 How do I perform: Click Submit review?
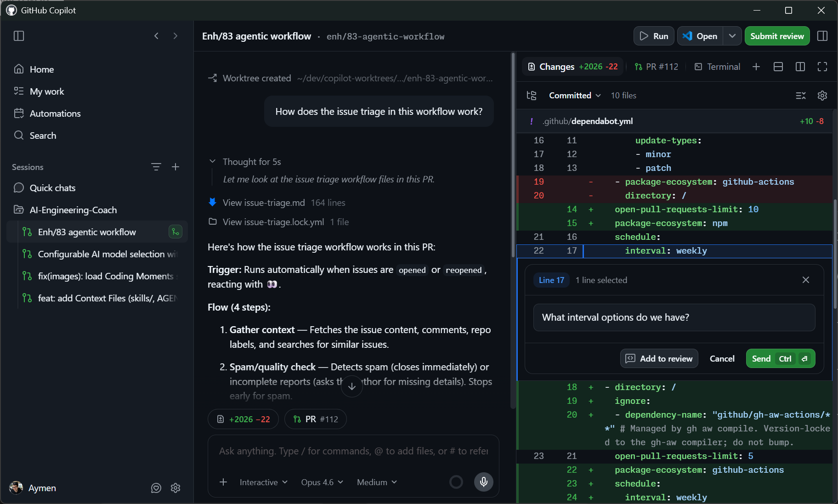[x=777, y=36]
